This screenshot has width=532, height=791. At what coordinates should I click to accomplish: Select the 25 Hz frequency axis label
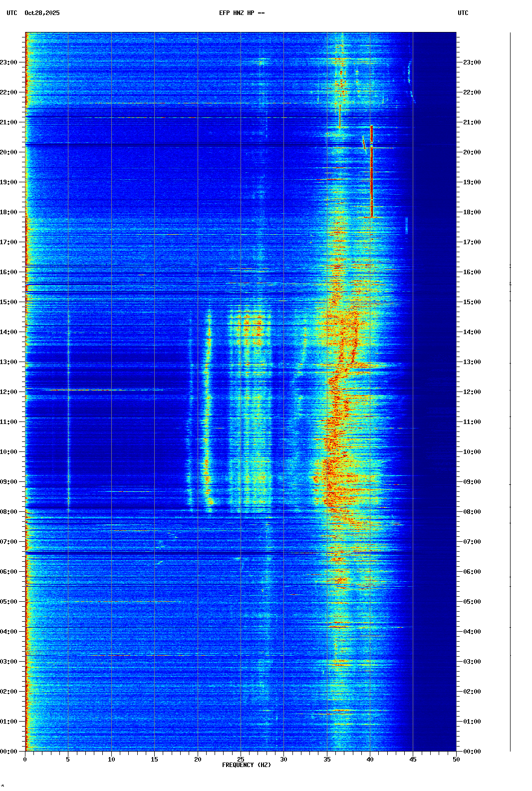(x=241, y=760)
